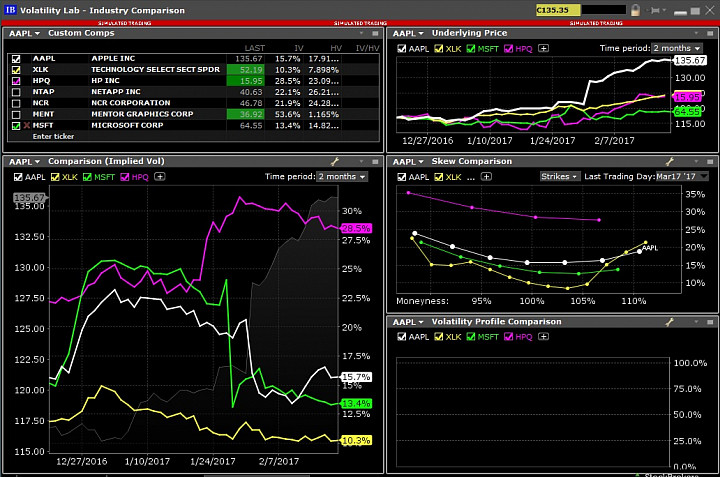720x477 pixels.
Task: Select the MICROSOFT CORP company name
Action: tap(127, 125)
